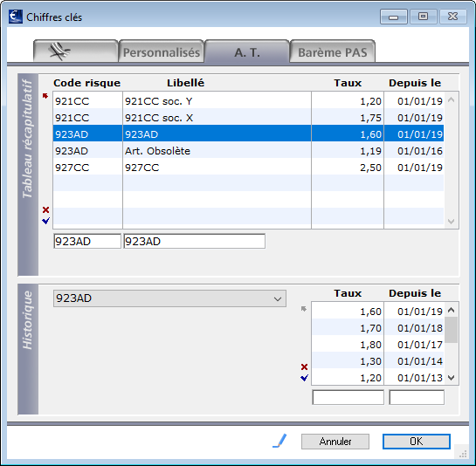The image size is (476, 466).
Task: Confirm with the OK button
Action: pos(417,442)
